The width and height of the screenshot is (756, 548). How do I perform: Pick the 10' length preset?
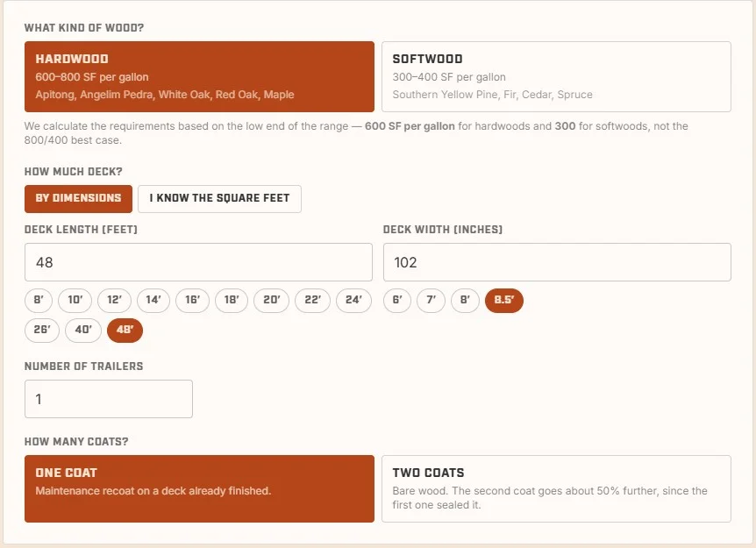click(x=75, y=300)
